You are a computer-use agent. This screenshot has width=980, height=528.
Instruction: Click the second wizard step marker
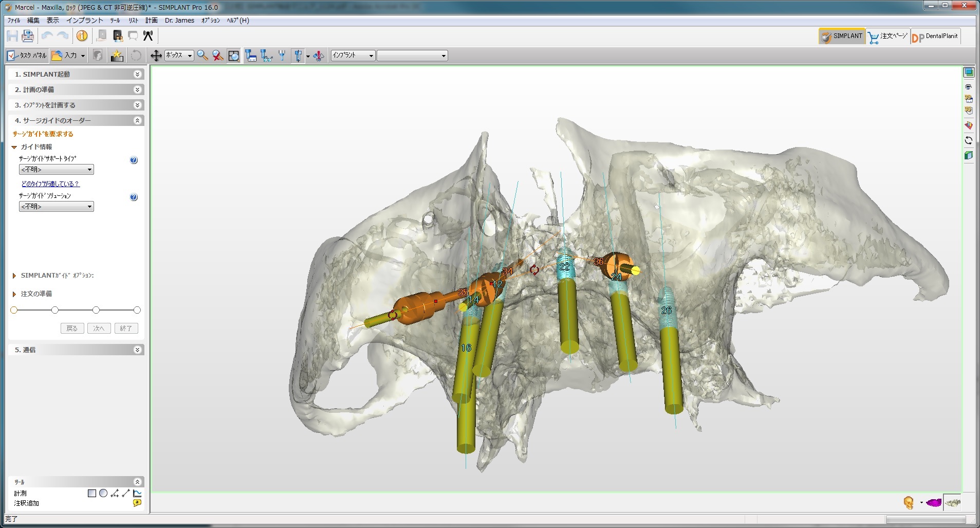(55, 310)
